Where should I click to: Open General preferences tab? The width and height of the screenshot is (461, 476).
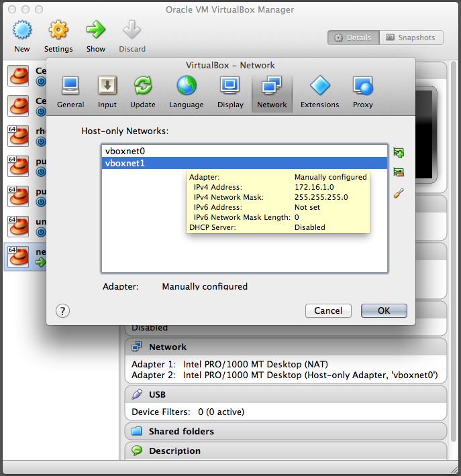pos(70,93)
